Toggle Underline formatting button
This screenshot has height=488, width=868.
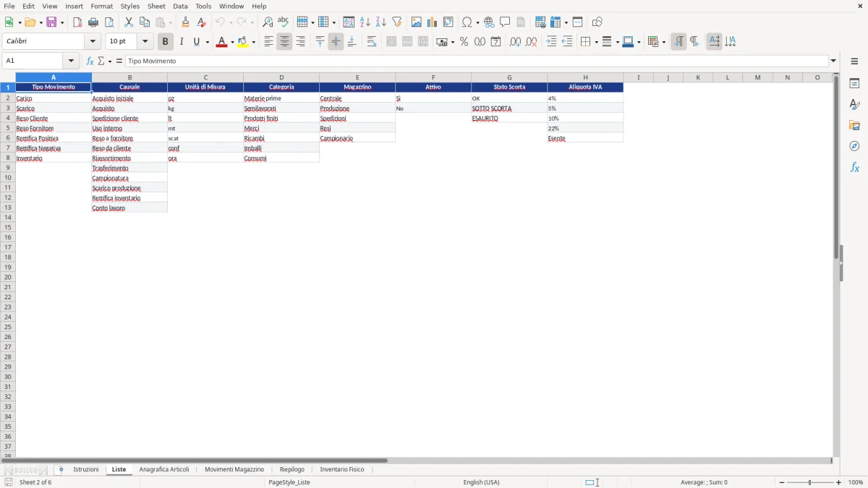[x=196, y=42]
